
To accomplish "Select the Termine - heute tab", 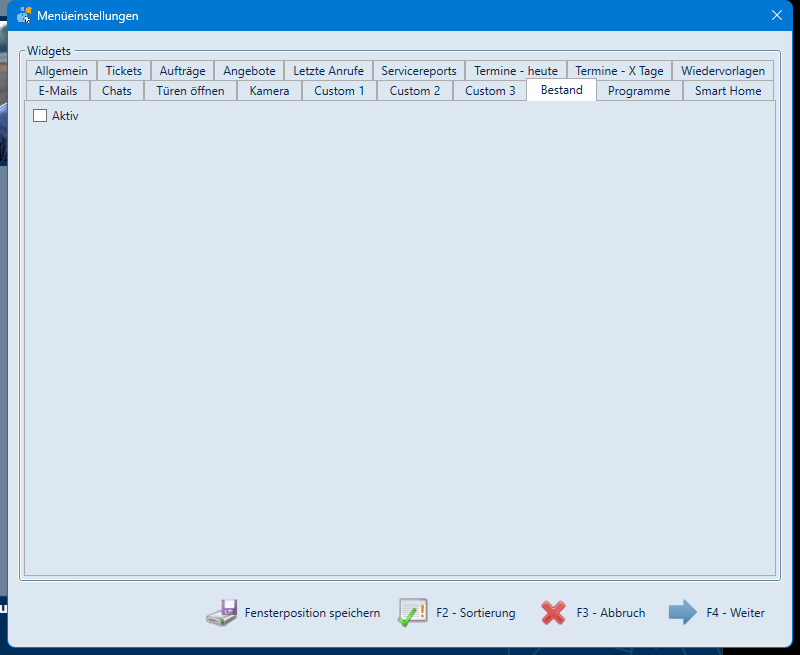I will [x=516, y=70].
